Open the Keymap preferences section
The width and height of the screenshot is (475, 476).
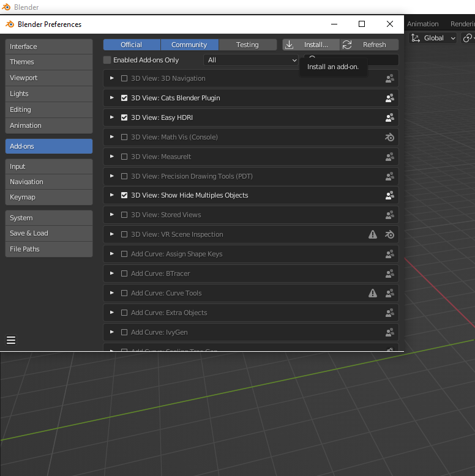point(49,197)
